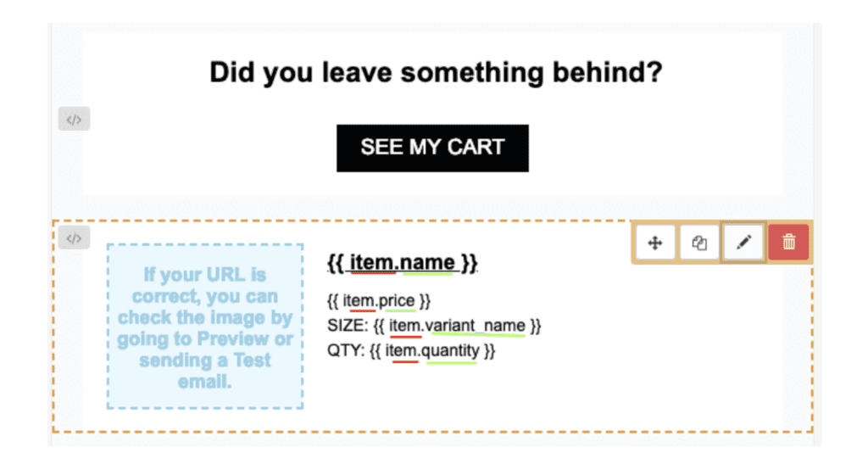The image size is (868, 464).
Task: Delete block with red trash icon
Action: tap(789, 243)
